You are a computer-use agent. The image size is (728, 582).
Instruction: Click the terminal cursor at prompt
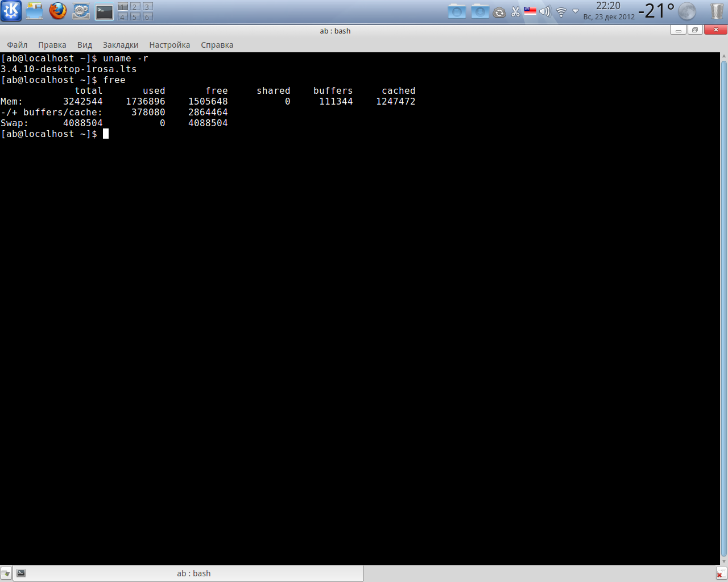coord(106,134)
